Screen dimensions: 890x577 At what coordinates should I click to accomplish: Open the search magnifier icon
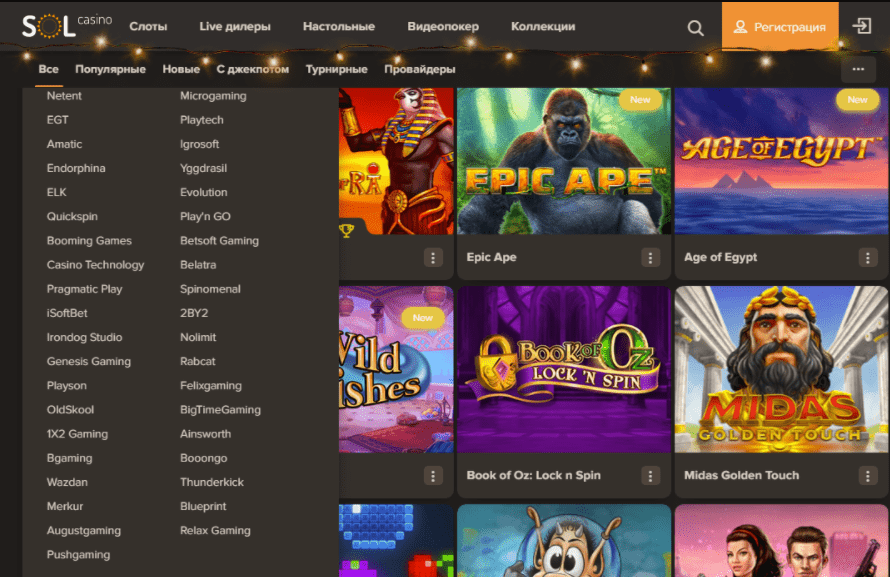(695, 27)
